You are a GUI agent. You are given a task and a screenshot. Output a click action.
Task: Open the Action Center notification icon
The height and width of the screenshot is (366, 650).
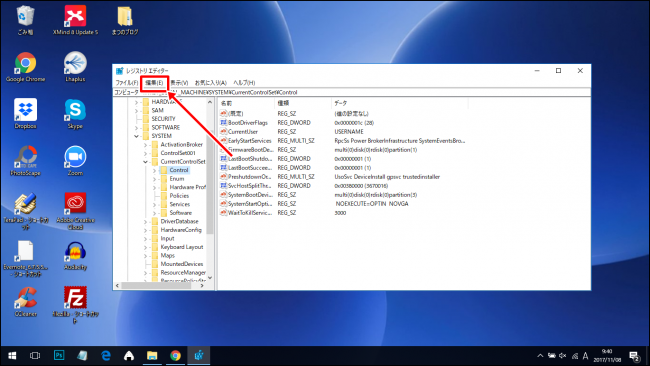click(x=634, y=356)
